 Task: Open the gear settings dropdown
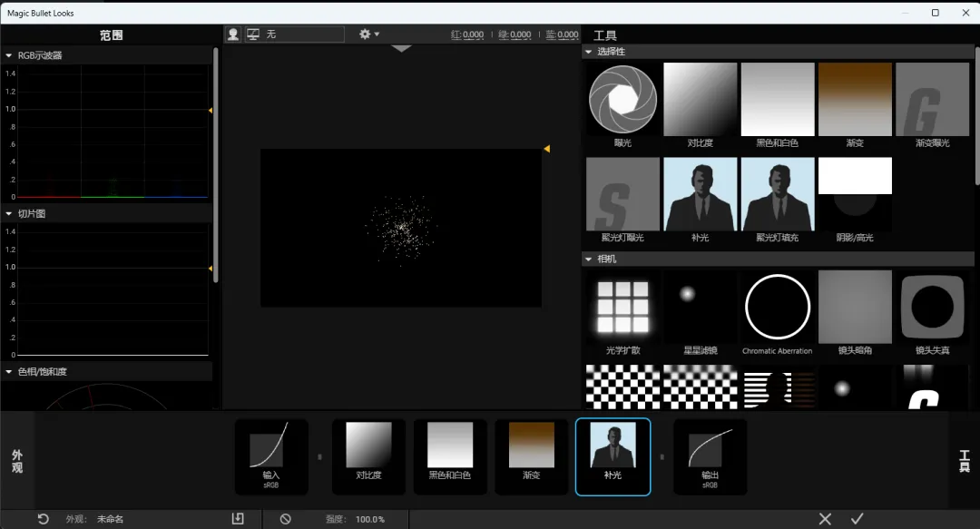click(x=368, y=34)
